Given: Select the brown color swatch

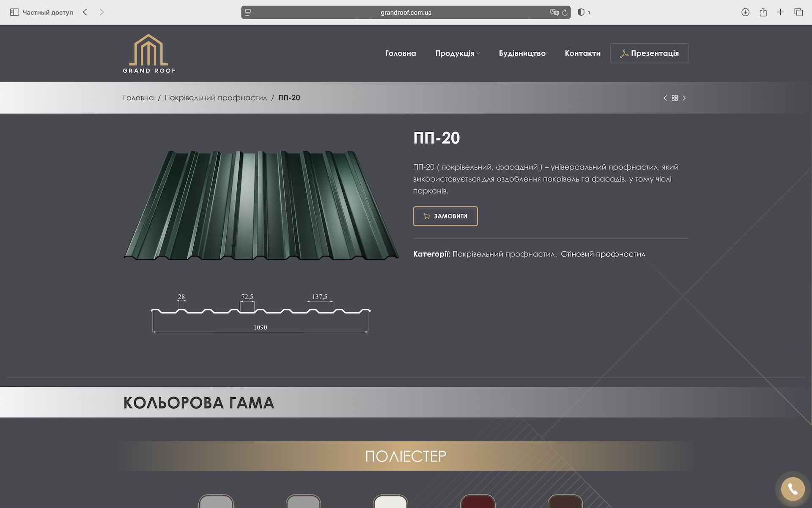Looking at the screenshot, I should [565, 501].
